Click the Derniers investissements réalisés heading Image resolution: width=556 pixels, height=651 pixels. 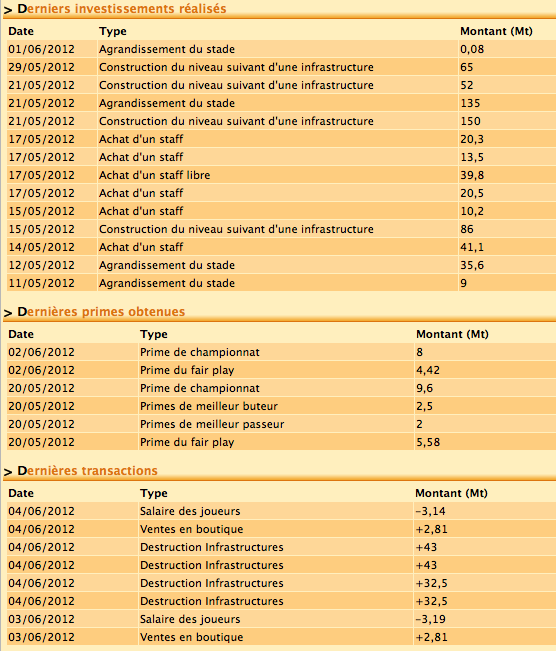(x=122, y=9)
